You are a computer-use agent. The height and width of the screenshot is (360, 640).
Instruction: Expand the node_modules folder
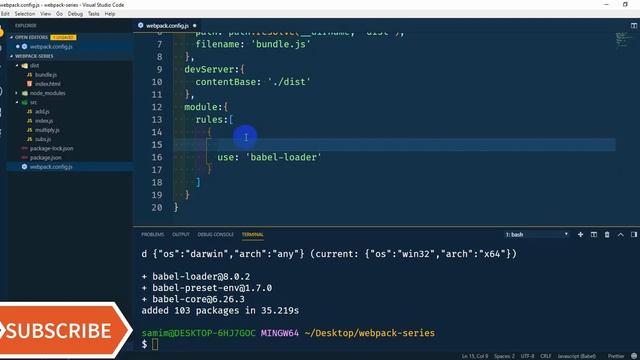pos(47,93)
